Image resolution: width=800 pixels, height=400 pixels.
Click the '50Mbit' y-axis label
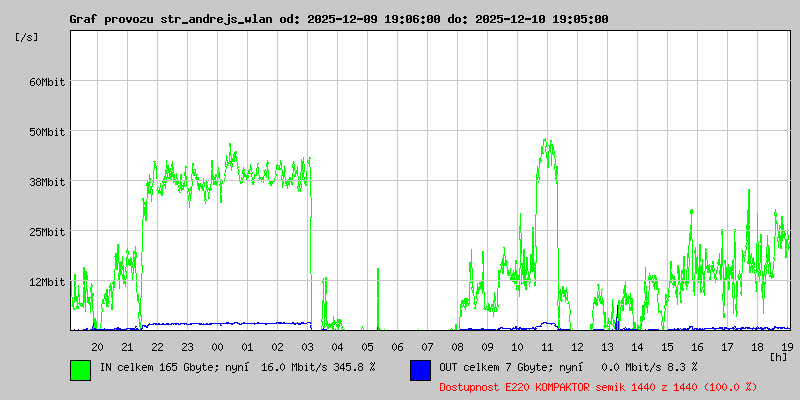tap(47, 132)
